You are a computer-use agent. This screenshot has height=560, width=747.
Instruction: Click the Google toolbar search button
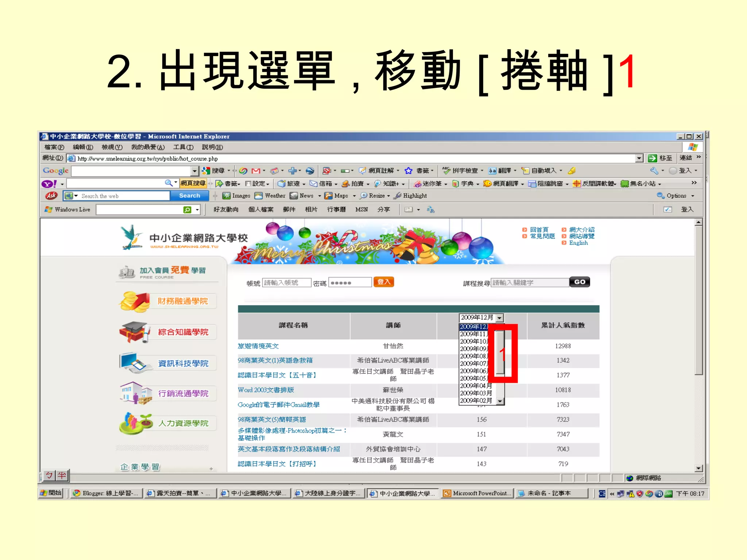pos(214,171)
